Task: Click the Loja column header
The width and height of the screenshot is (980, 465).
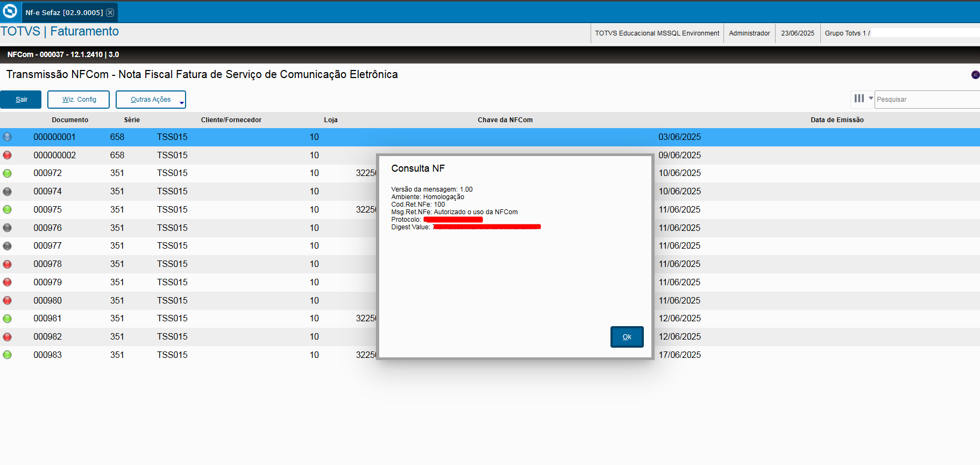Action: (x=331, y=120)
